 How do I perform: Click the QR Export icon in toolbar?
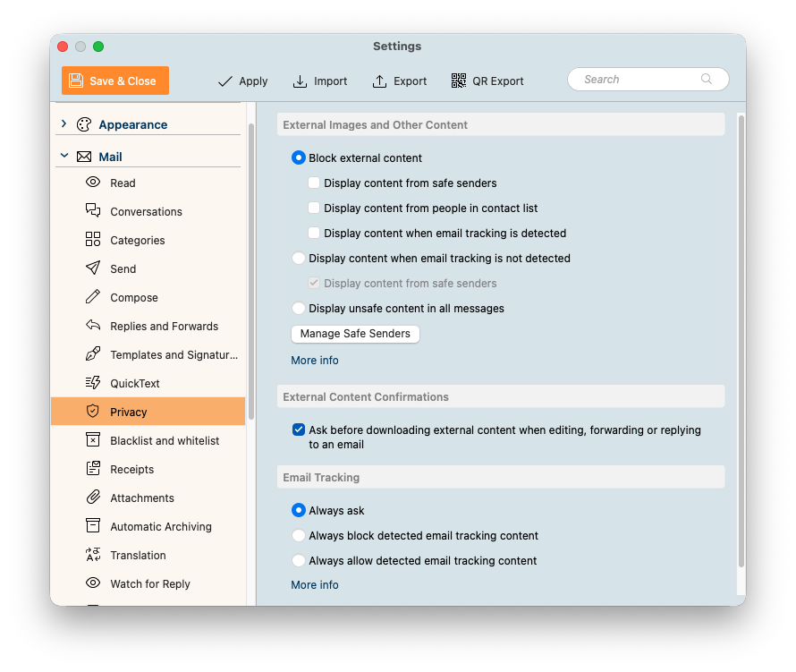(x=459, y=81)
